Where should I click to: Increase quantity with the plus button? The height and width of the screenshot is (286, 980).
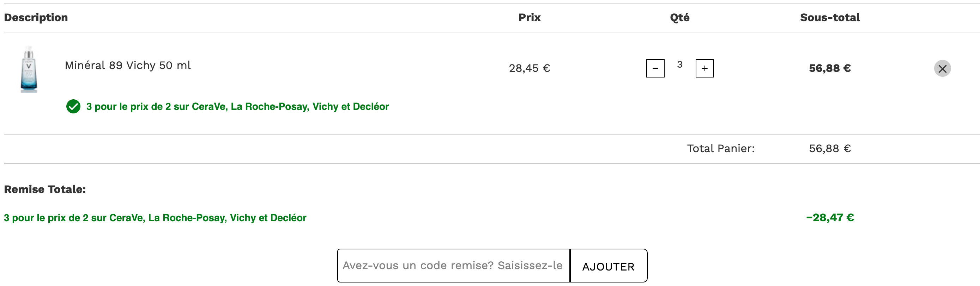[704, 68]
